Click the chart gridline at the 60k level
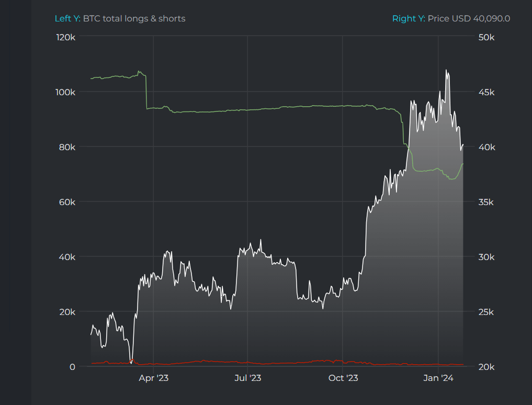Viewport: 532px width, 405px height. point(262,202)
